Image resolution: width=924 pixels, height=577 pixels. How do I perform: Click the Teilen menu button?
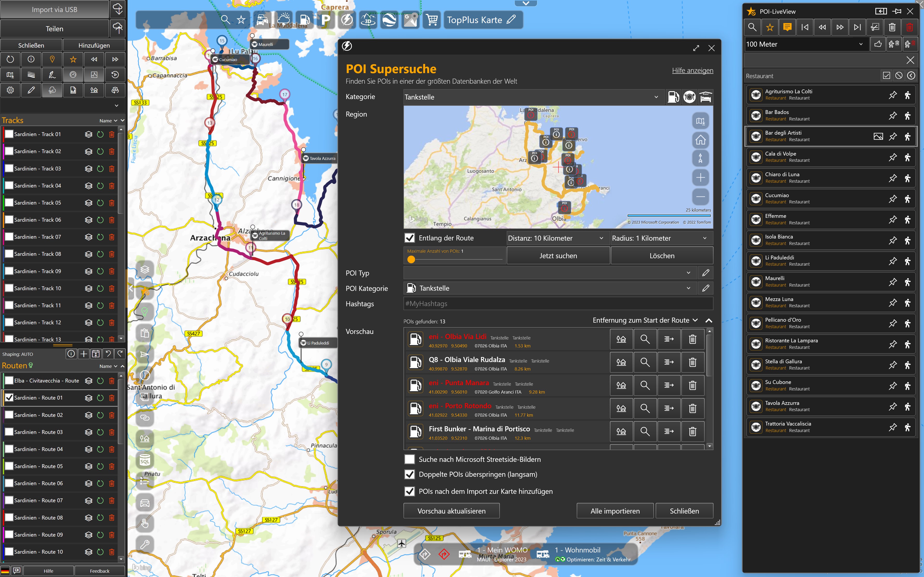pyautogui.click(x=55, y=29)
